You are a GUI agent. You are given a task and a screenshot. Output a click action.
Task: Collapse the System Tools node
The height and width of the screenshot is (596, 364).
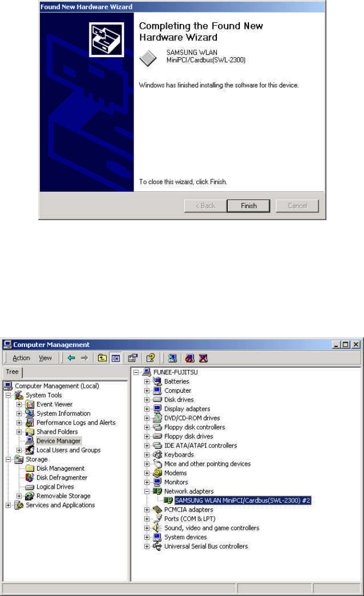(x=8, y=396)
